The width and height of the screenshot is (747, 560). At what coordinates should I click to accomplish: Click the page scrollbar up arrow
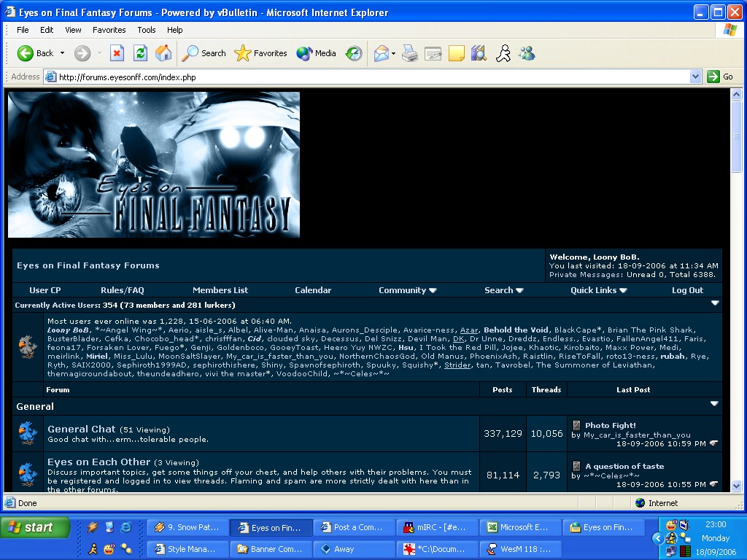[736, 94]
